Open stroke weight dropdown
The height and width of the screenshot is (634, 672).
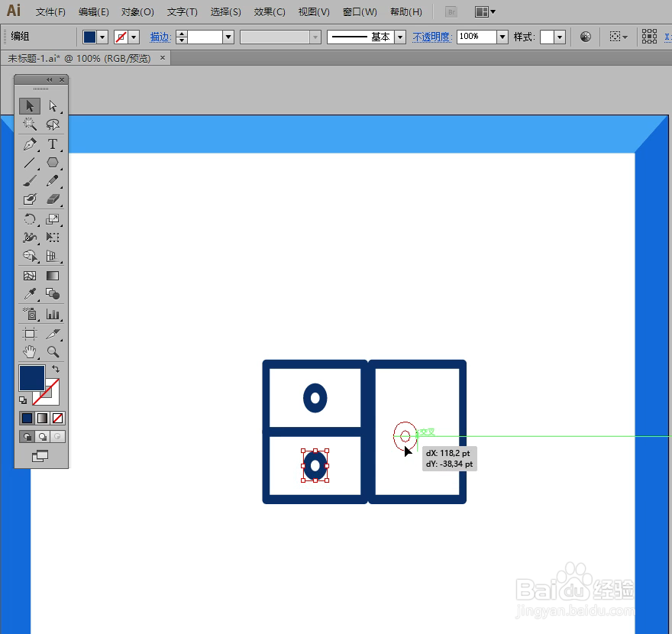pos(228,37)
